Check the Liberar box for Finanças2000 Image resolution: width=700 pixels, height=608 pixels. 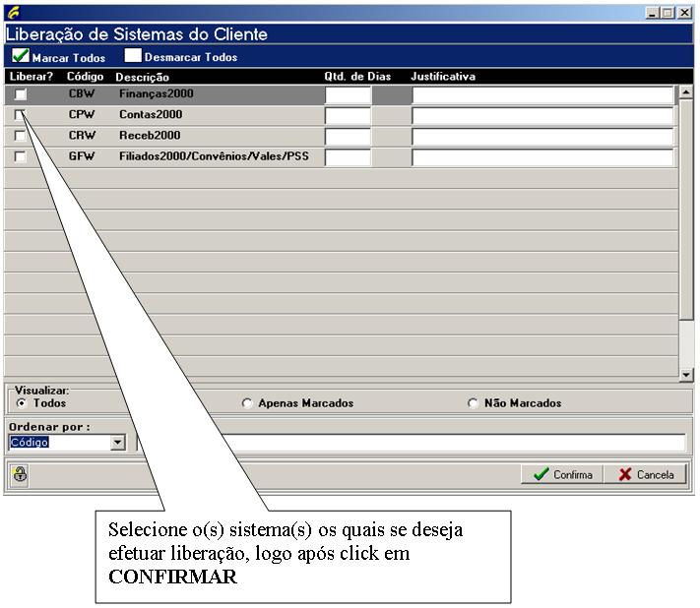20,94
